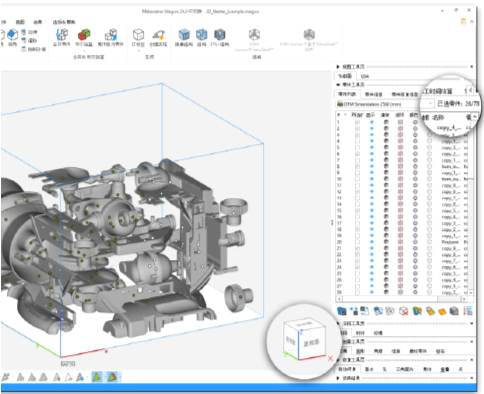Click the merge parts cube icon in ribbon
The image size is (484, 394).
click(62, 35)
